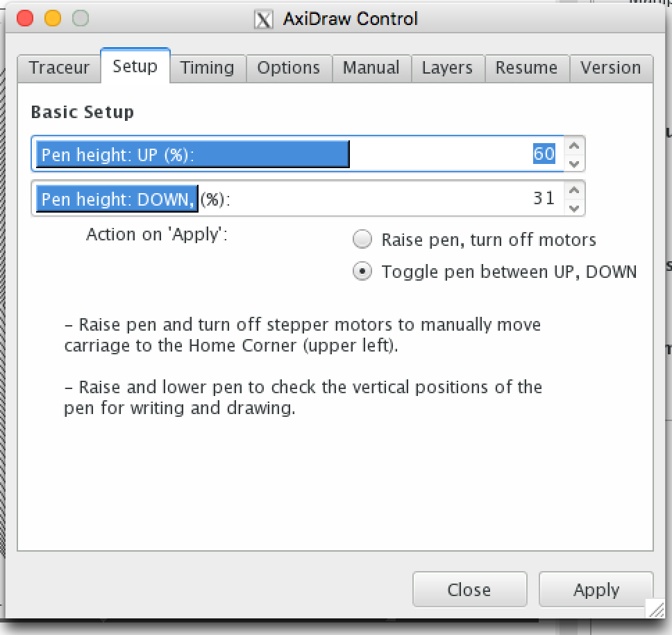Decrease Pen height UP value
This screenshot has height=635, width=672.
[x=574, y=163]
